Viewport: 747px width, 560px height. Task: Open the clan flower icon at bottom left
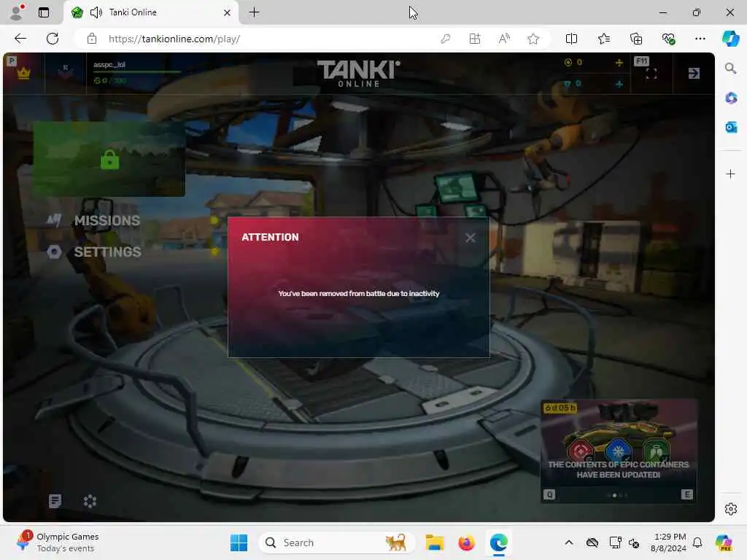click(x=90, y=501)
